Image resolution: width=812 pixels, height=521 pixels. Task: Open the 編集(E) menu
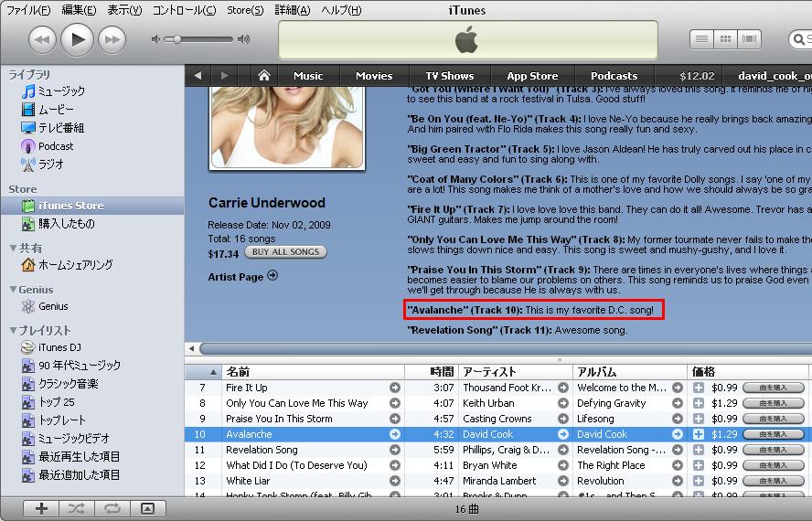(x=79, y=10)
